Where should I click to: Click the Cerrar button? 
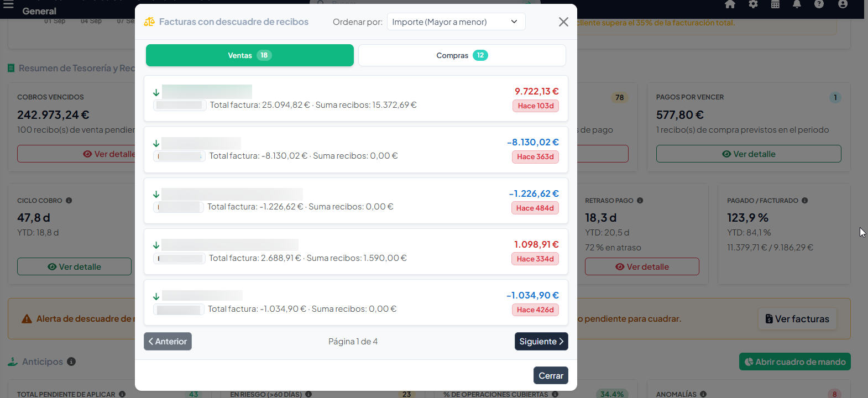click(x=551, y=375)
